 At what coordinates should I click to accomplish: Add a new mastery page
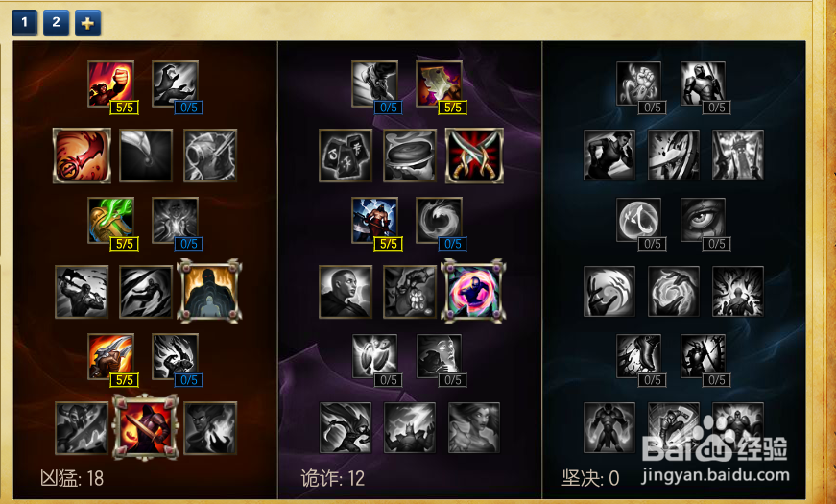87,22
